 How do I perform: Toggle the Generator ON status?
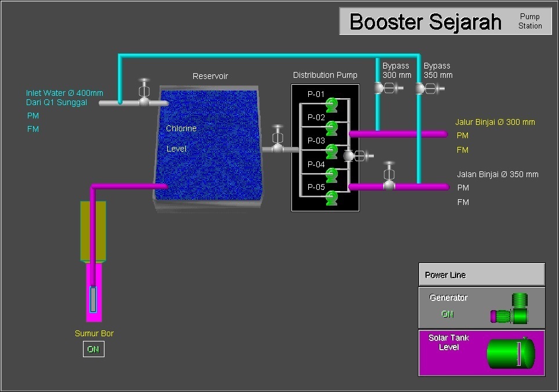coord(448,314)
